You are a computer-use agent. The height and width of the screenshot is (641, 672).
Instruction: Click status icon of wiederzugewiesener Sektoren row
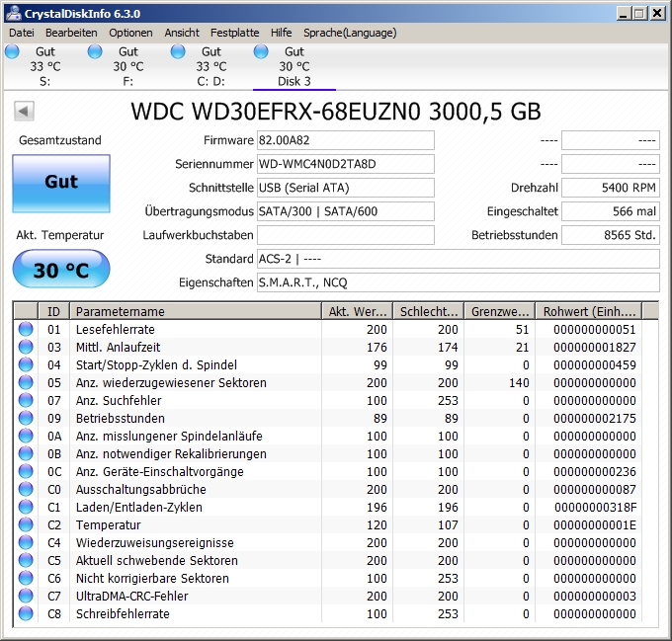[x=26, y=382]
